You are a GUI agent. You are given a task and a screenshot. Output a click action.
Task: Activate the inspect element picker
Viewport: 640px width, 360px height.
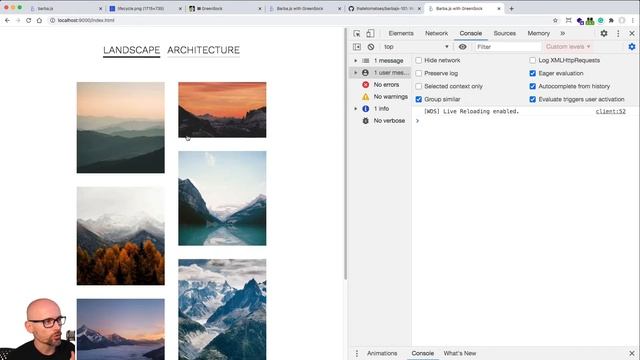(x=357, y=33)
